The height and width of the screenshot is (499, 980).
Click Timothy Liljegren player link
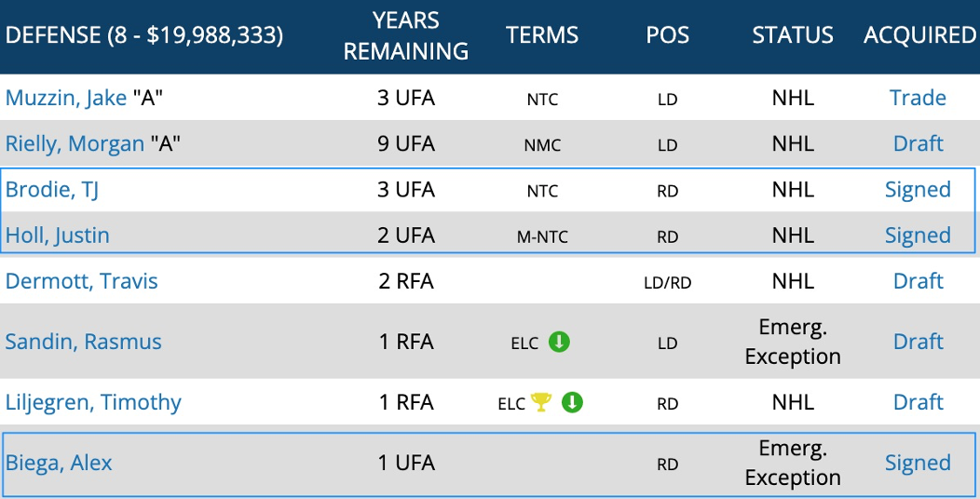[x=93, y=402]
